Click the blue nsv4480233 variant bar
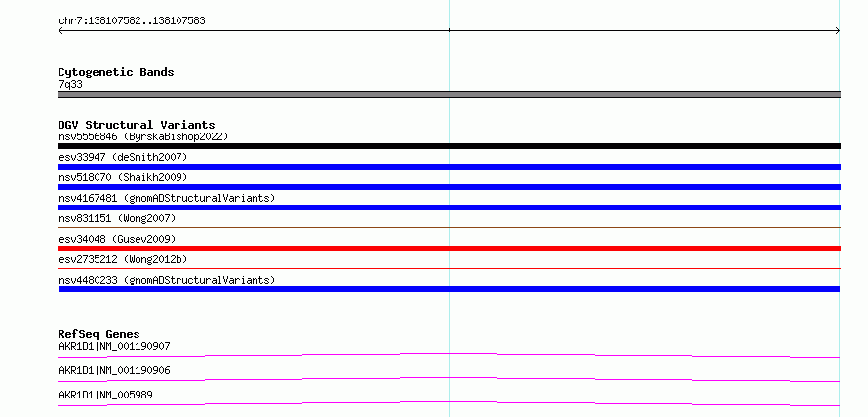The width and height of the screenshot is (868, 417). pyautogui.click(x=449, y=289)
